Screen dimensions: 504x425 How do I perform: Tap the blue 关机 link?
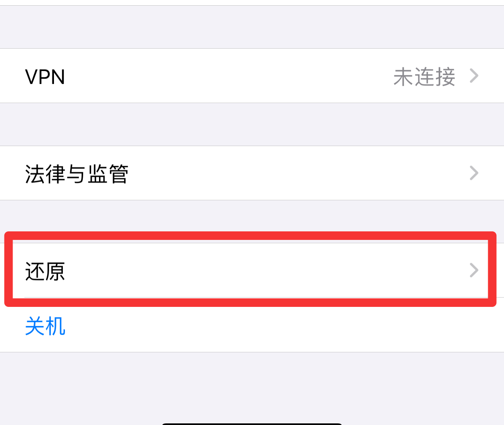pyautogui.click(x=45, y=326)
